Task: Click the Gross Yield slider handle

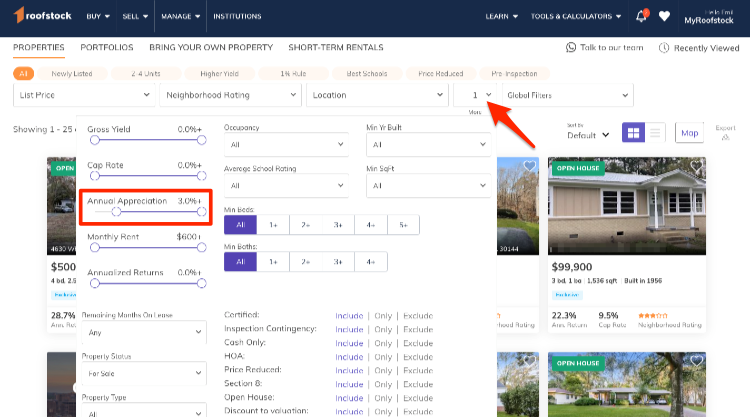Action: point(95,140)
